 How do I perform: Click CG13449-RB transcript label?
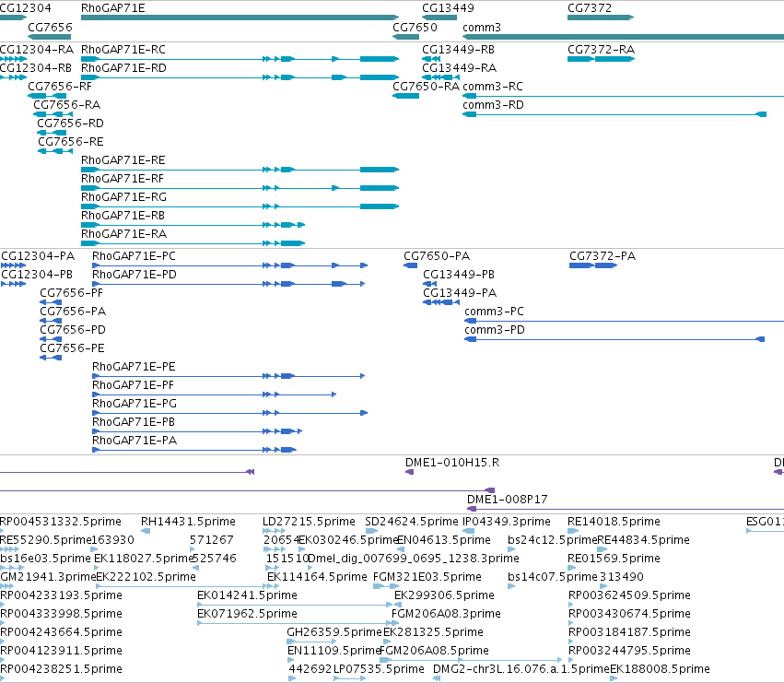(458, 50)
